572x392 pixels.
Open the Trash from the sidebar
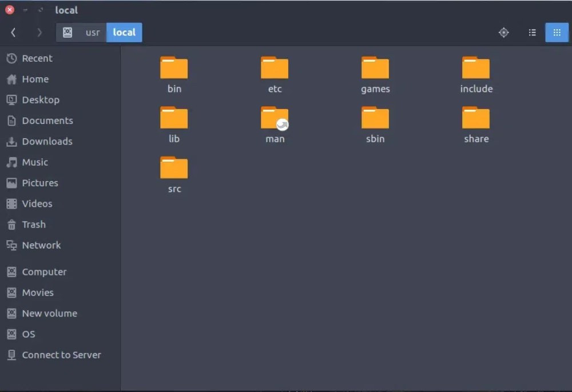[32, 224]
